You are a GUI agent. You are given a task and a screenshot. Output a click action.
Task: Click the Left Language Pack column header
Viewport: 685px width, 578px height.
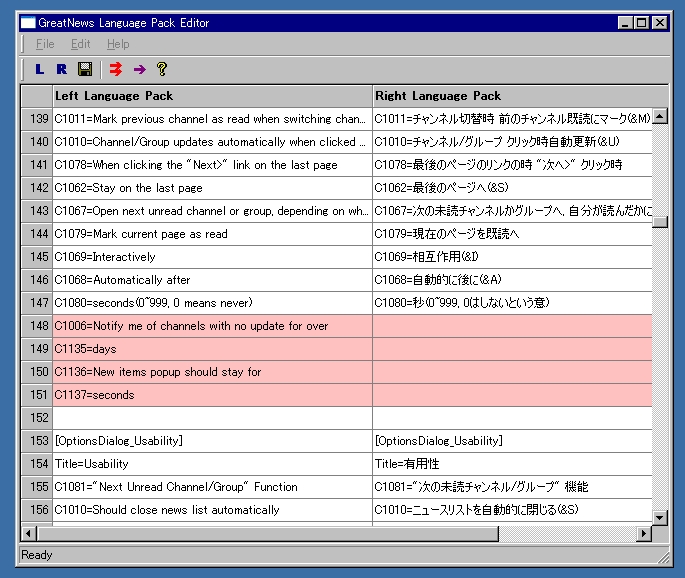212,96
